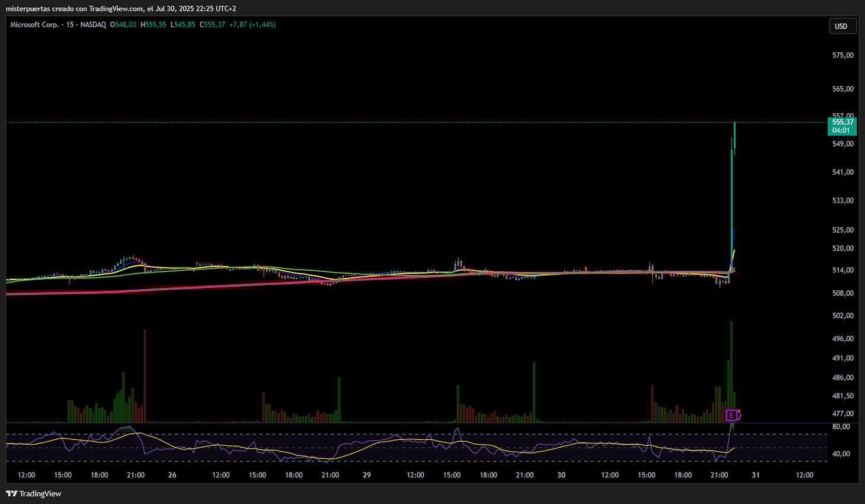The width and height of the screenshot is (865, 504).
Task: Click the high value H555,55
Action: (153, 25)
